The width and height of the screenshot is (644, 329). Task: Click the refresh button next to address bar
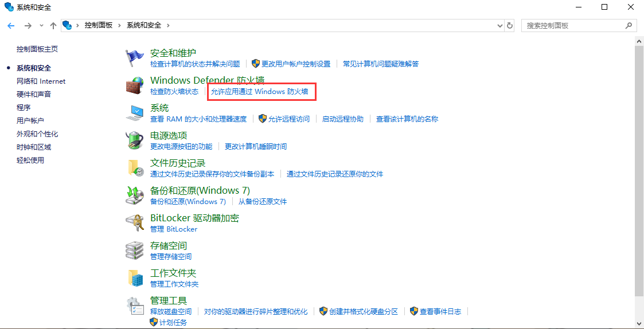[x=510, y=25]
